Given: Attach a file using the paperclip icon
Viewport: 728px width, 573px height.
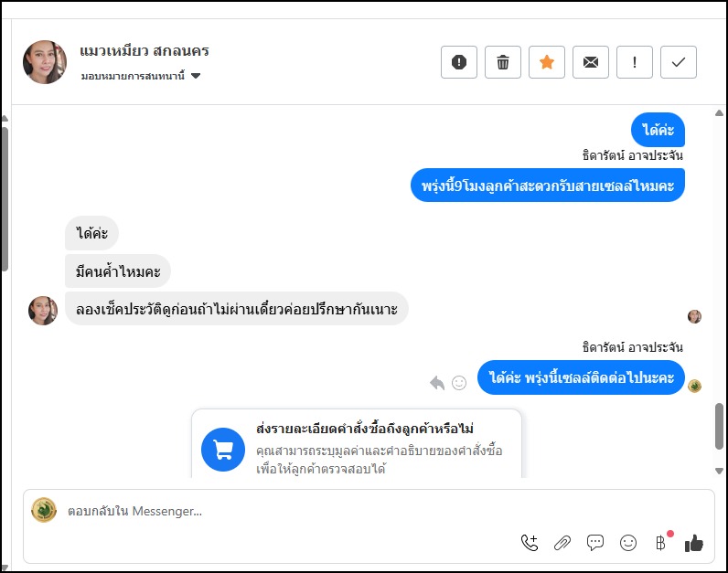Looking at the screenshot, I should 562,543.
